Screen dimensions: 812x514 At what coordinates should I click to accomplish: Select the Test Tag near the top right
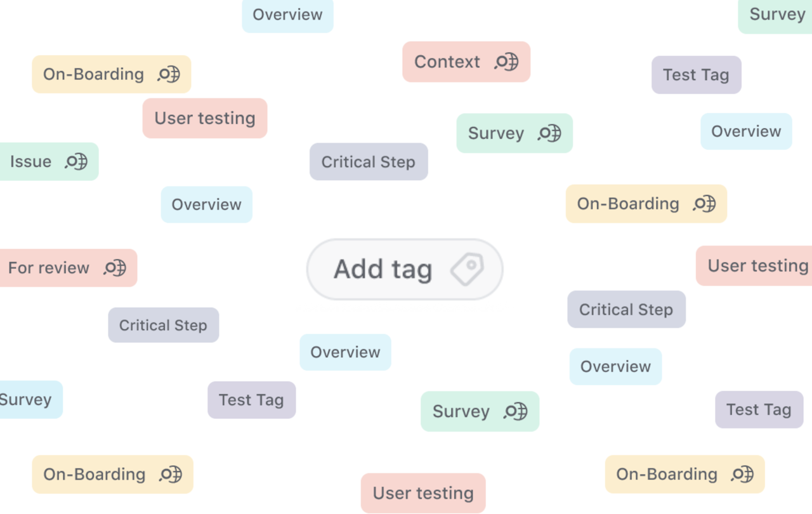(x=696, y=75)
